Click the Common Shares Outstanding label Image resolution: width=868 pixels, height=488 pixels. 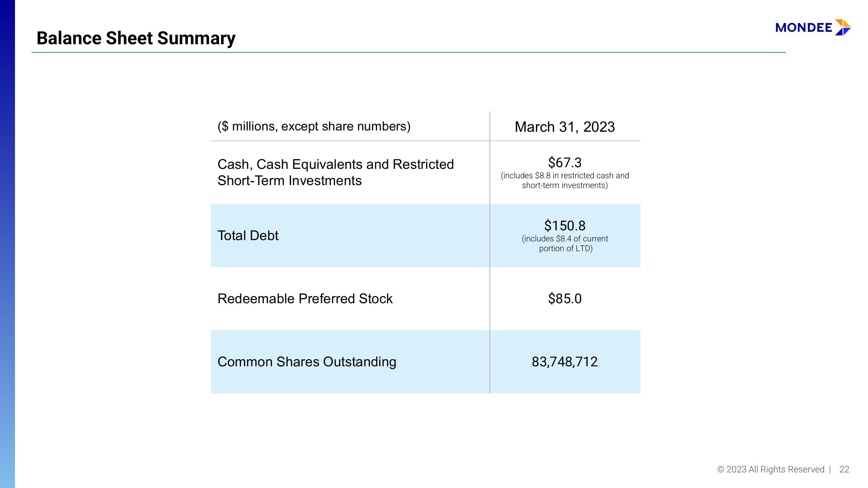[307, 362]
